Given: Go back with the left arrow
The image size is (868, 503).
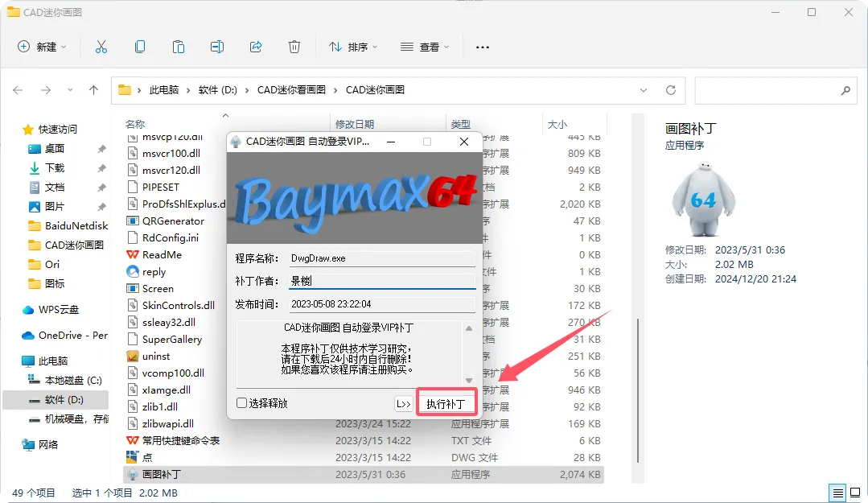Looking at the screenshot, I should 18,90.
